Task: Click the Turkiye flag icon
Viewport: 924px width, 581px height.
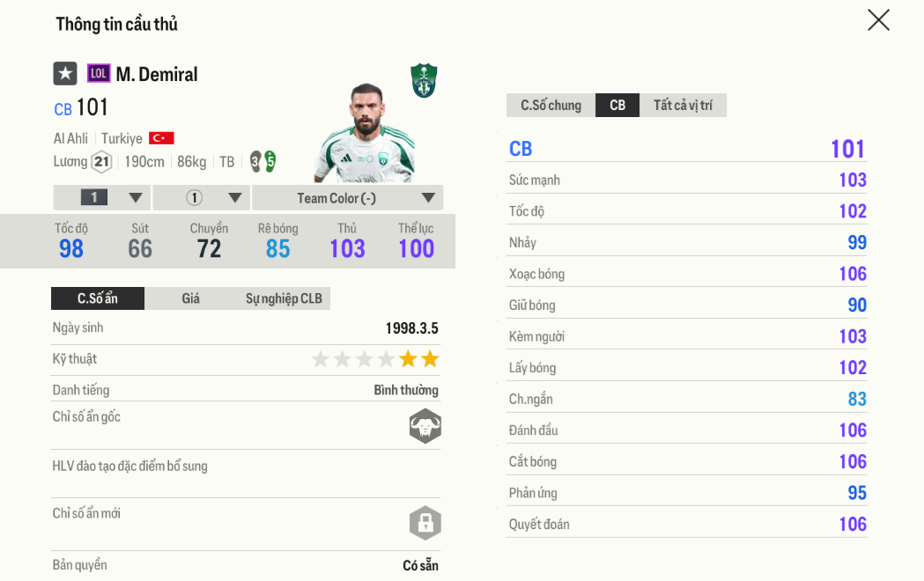Action: pos(161,138)
